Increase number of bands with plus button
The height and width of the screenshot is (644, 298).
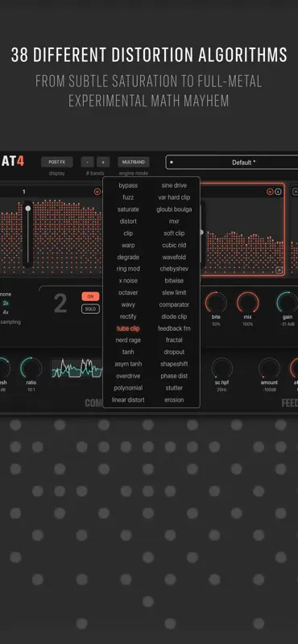103,162
